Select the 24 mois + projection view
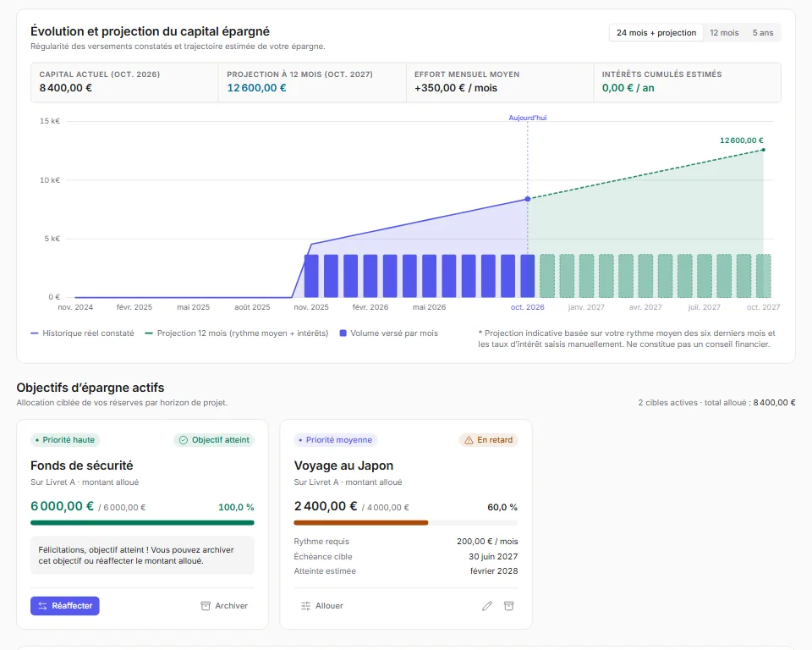812x650 pixels. coord(656,33)
